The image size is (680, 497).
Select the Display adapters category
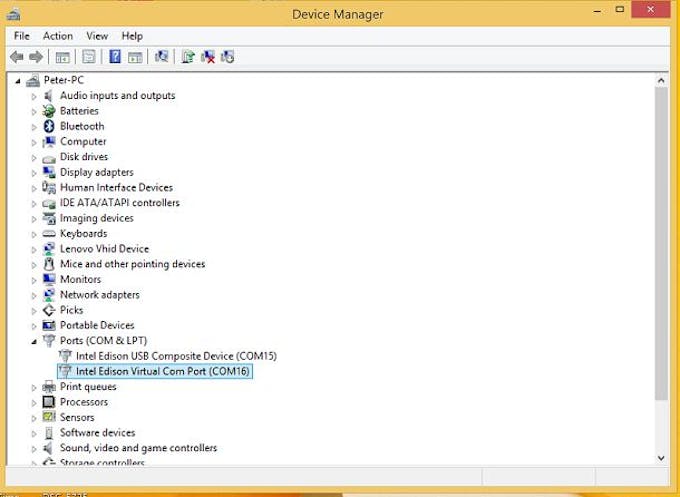[97, 172]
